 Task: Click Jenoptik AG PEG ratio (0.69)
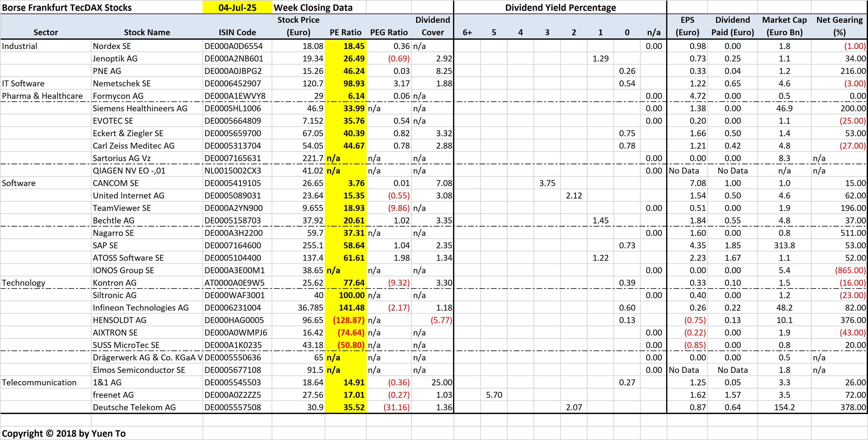pos(389,59)
